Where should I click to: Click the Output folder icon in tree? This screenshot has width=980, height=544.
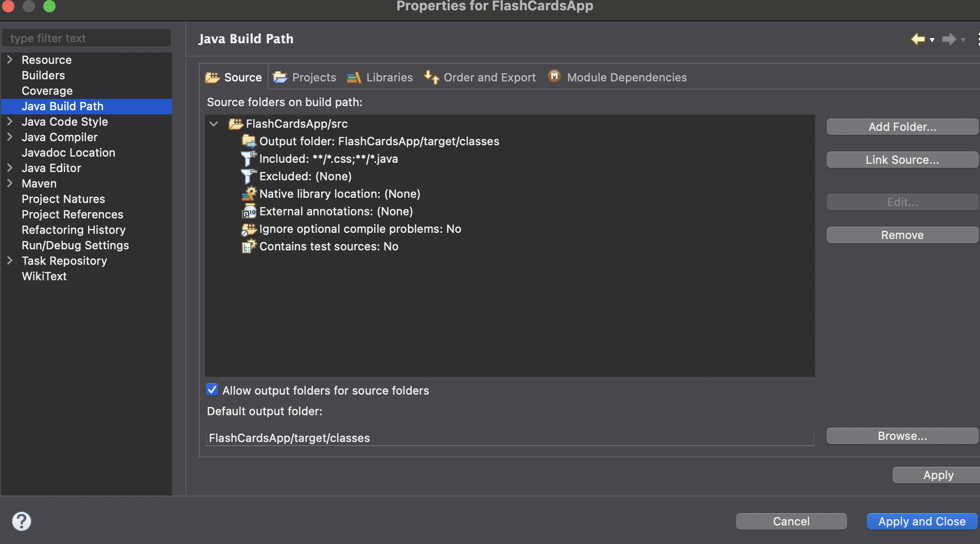(249, 141)
